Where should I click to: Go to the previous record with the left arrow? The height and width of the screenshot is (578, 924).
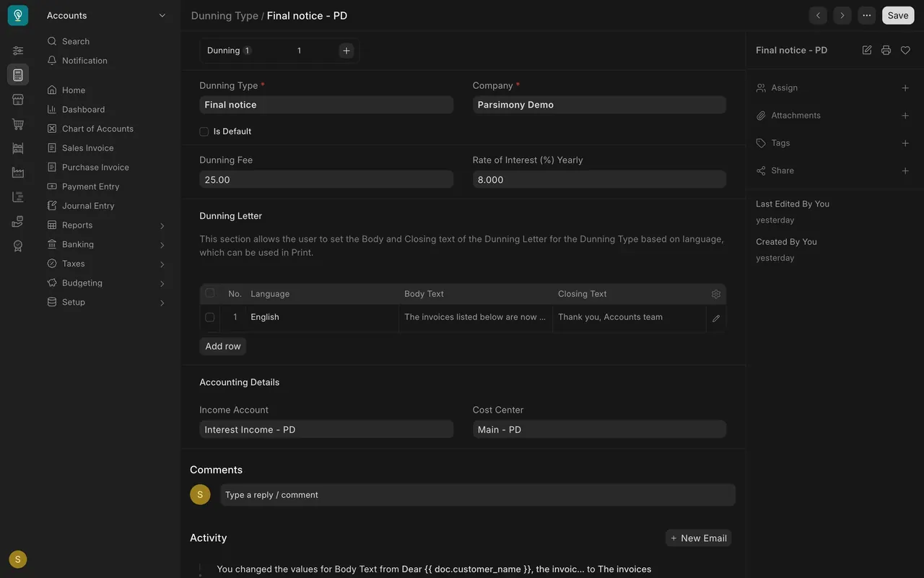818,15
